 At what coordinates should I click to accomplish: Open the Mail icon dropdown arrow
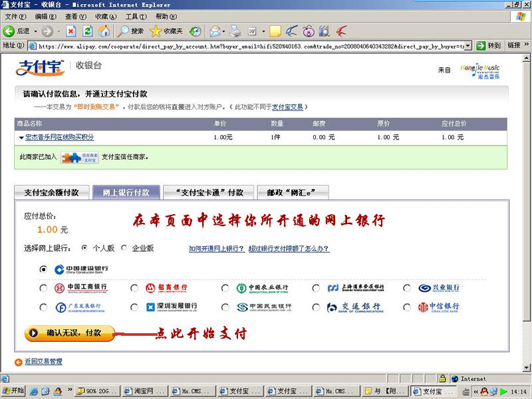pyautogui.click(x=223, y=31)
